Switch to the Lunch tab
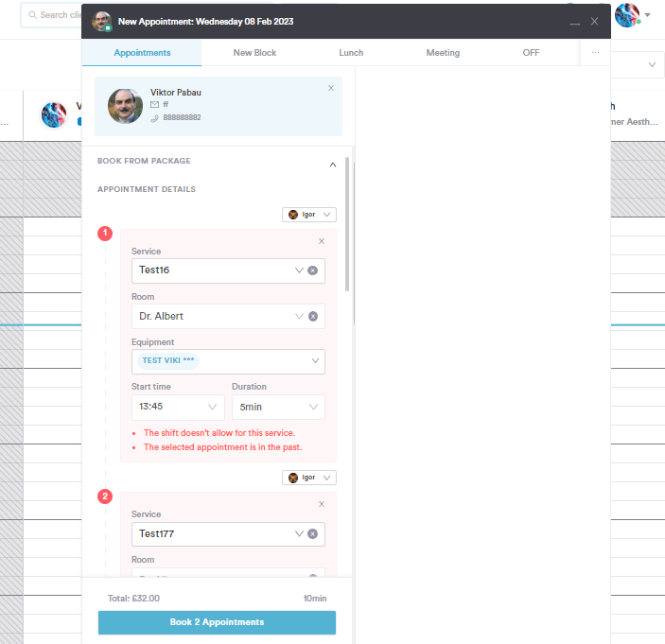Screen dimensions: 665x644 click(x=351, y=53)
